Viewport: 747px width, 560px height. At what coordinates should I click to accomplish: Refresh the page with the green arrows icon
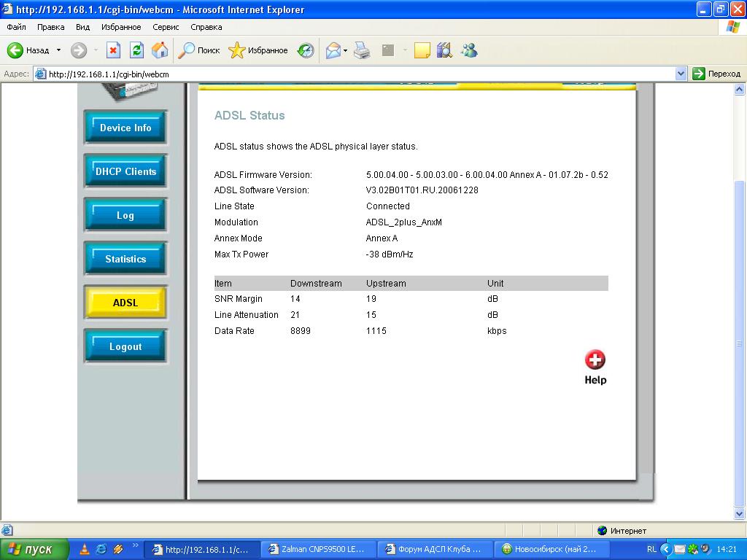point(136,50)
